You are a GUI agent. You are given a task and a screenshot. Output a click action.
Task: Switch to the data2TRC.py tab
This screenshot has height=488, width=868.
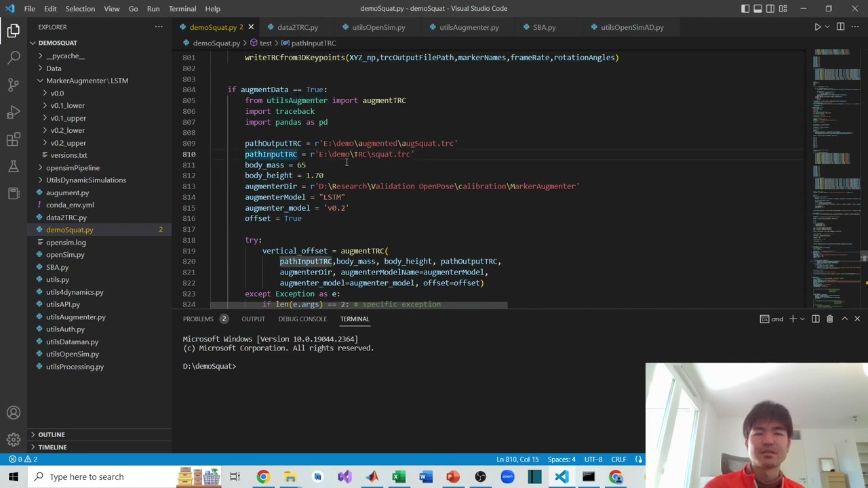297,27
